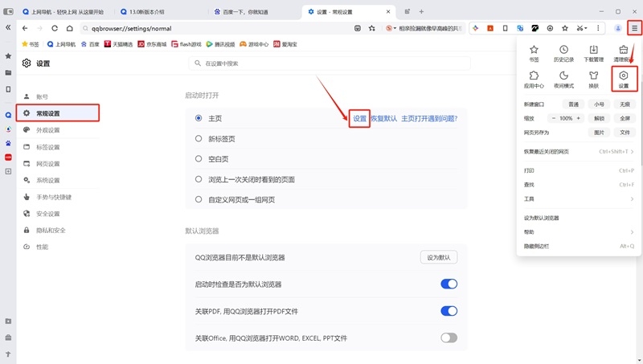Open the three-dot more tools icon
The width and height of the screenshot is (643, 364).
598,28
